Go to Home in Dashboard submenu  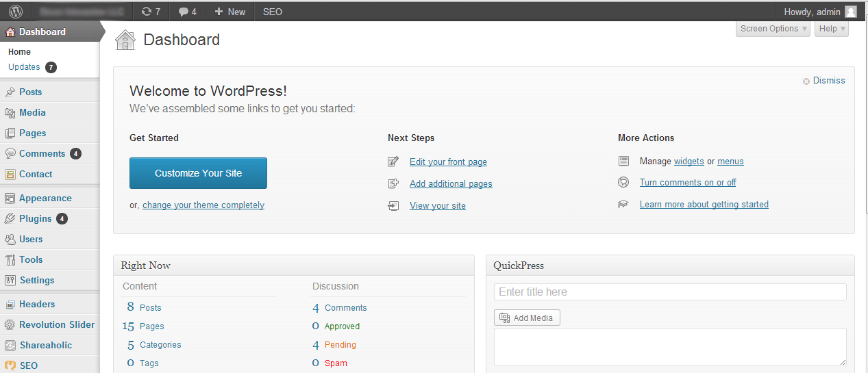(x=19, y=52)
